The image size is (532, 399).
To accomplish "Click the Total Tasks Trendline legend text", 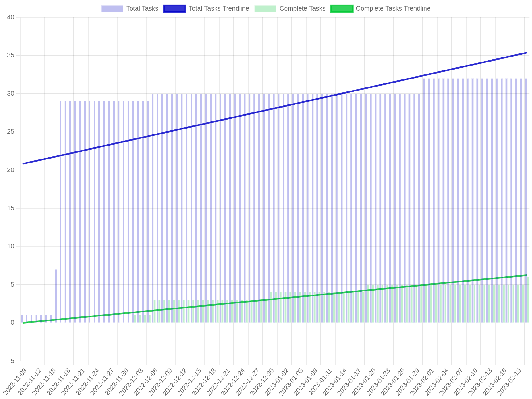I will pos(219,8).
